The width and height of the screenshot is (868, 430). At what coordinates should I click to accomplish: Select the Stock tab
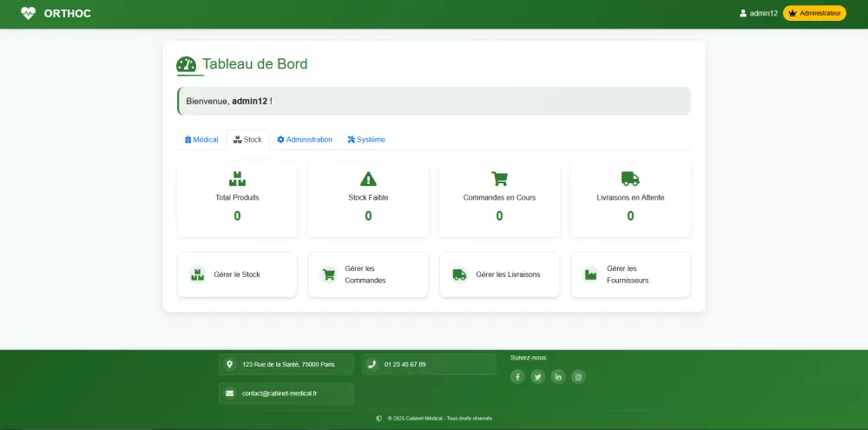tap(247, 140)
